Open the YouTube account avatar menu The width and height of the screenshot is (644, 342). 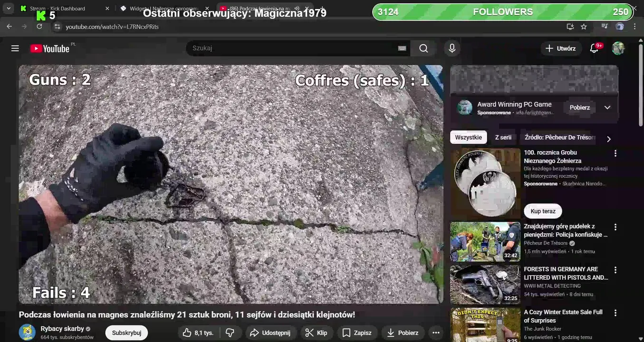pyautogui.click(x=618, y=48)
